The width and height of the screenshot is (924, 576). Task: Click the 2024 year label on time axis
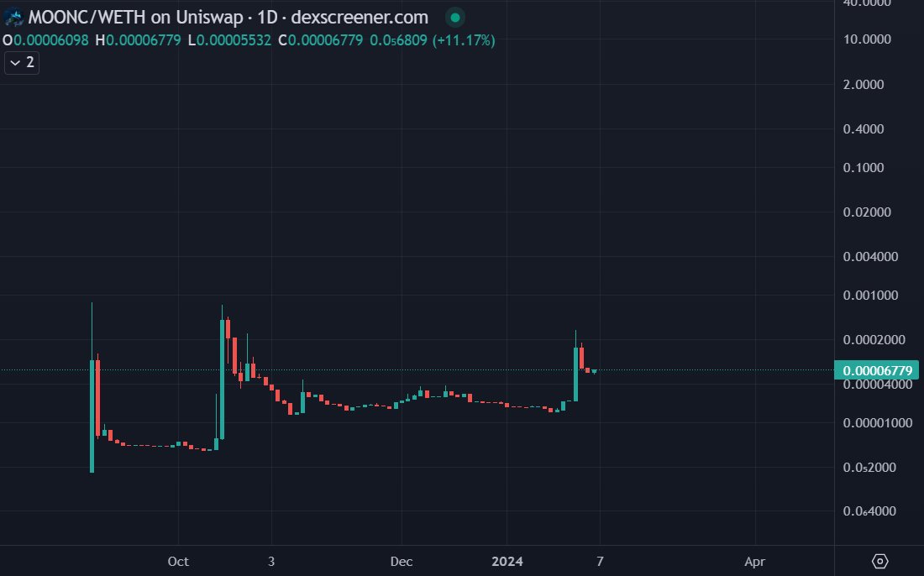point(507,561)
